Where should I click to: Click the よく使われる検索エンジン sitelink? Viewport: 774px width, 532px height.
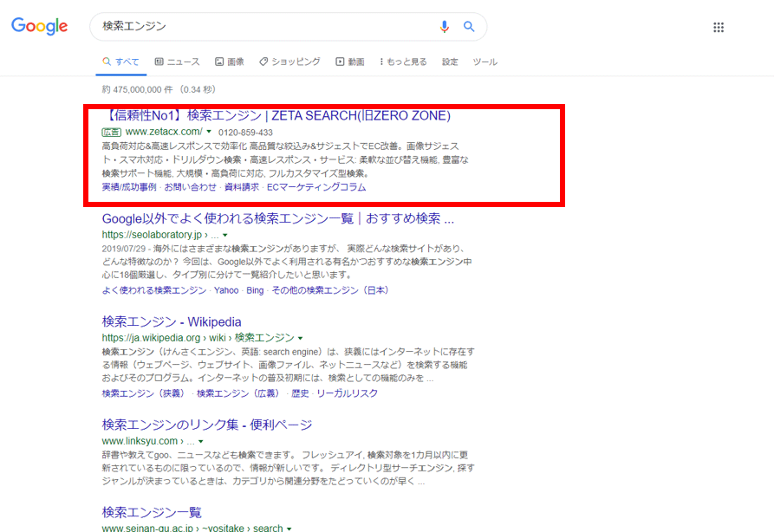point(154,290)
